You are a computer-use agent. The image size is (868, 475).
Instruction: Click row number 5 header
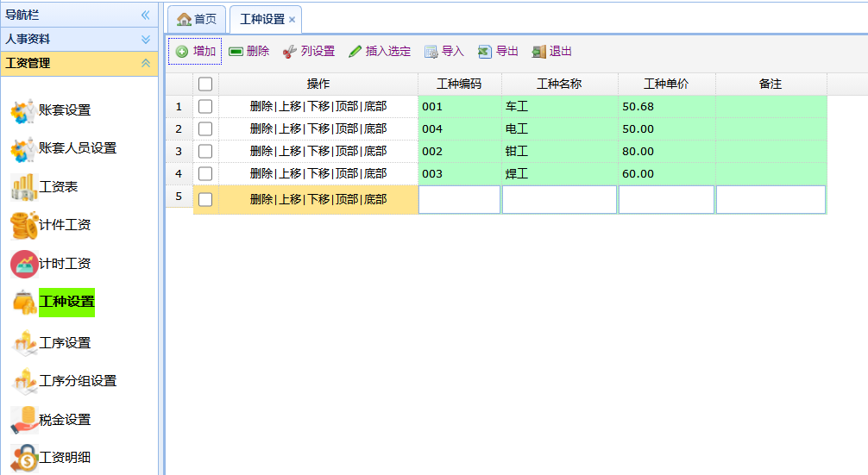(179, 197)
